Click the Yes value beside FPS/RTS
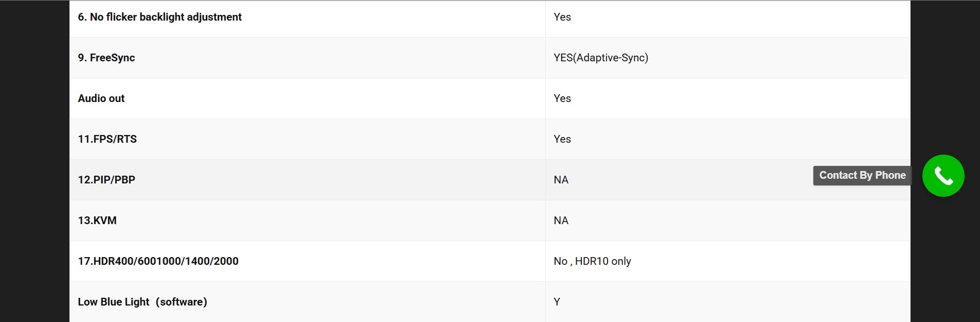This screenshot has height=322, width=980. click(x=562, y=139)
